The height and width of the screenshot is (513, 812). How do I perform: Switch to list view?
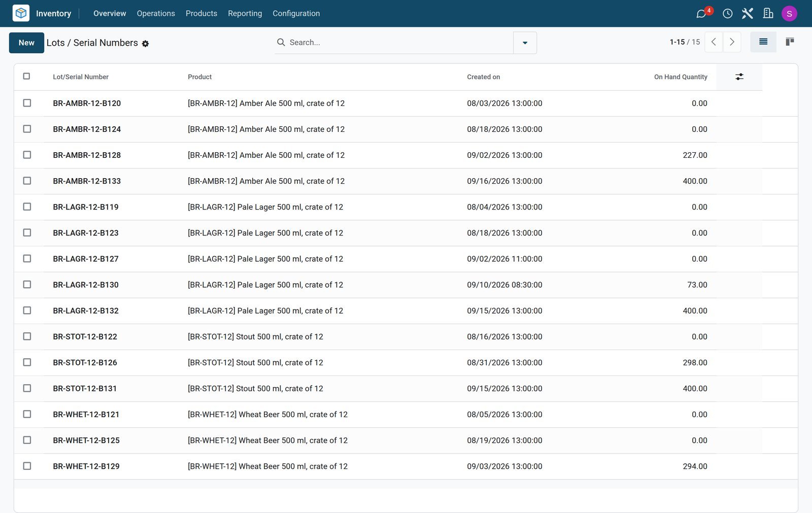tap(763, 42)
